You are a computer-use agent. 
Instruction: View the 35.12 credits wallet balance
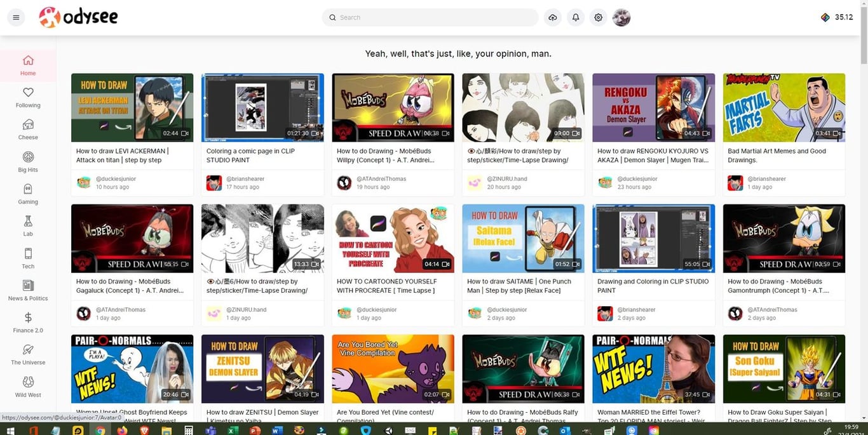[837, 17]
